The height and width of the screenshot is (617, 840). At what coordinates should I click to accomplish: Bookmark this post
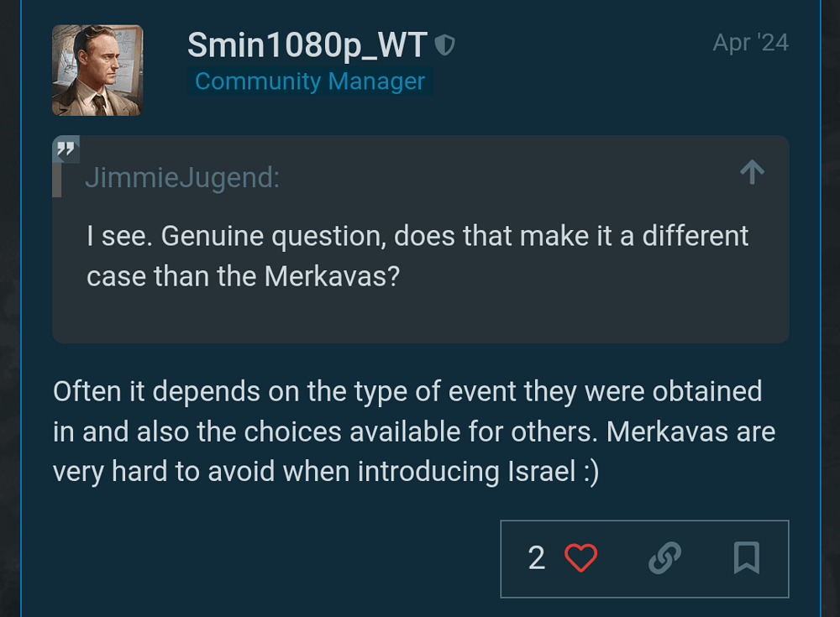pos(746,558)
